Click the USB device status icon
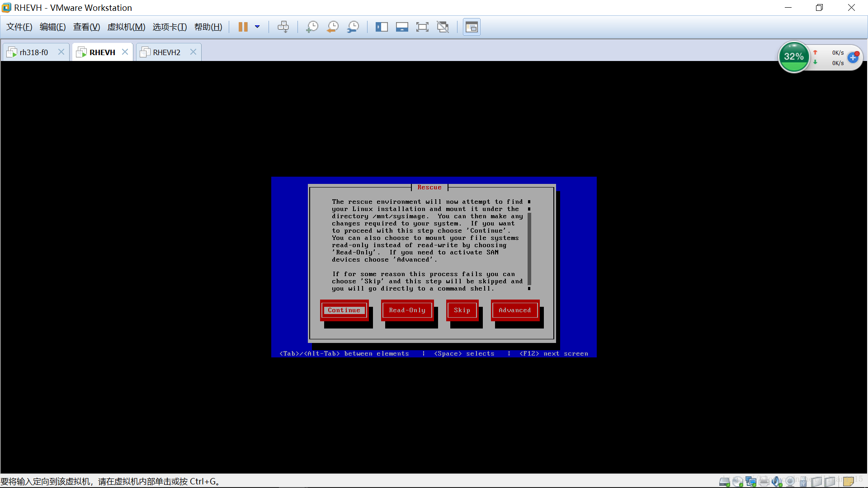Screen dimensions: 868x488 pos(803,482)
